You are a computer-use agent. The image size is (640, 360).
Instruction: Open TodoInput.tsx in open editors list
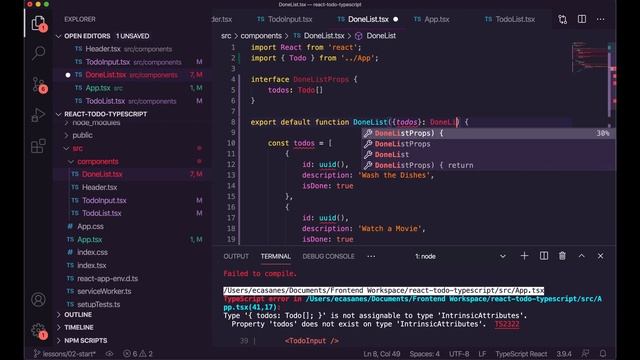pyautogui.click(x=129, y=62)
